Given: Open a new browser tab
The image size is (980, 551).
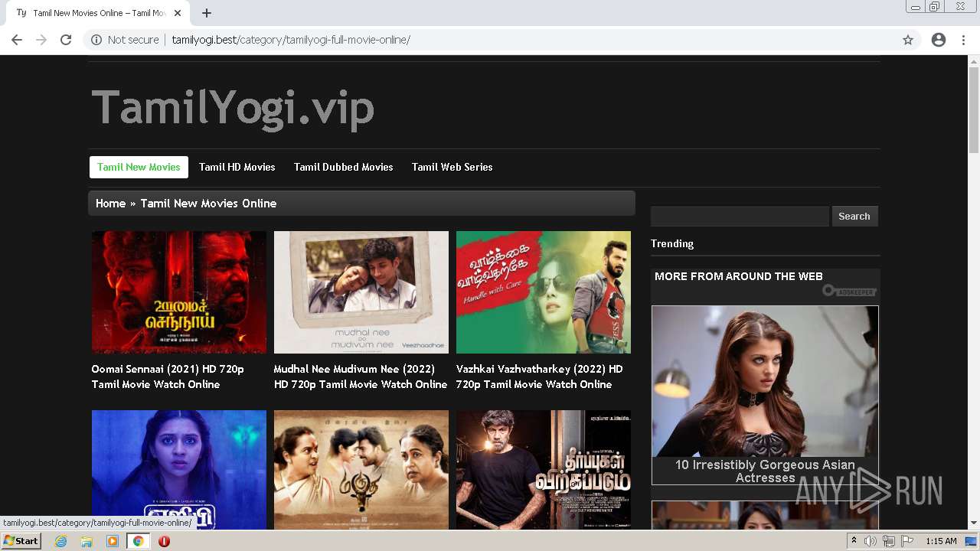Looking at the screenshot, I should pos(207,13).
